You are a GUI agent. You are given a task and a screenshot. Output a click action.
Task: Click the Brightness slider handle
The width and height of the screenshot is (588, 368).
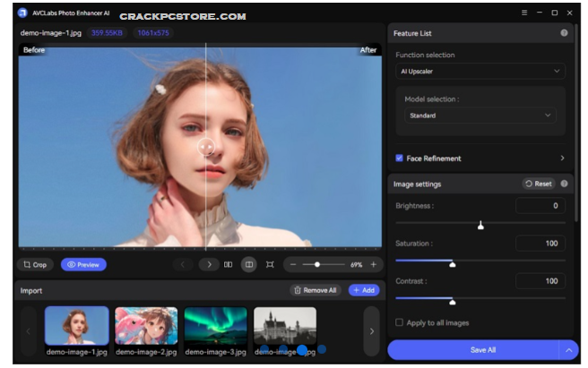point(480,226)
